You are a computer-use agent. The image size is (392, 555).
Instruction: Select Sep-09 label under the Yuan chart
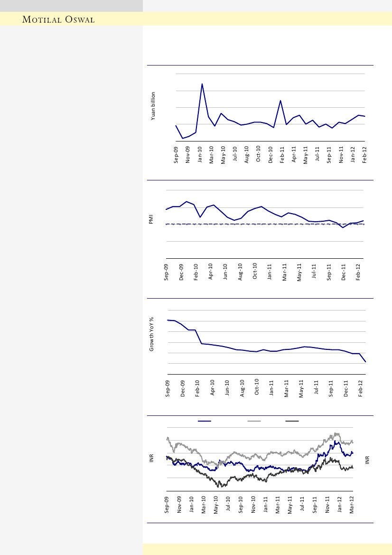176,155
